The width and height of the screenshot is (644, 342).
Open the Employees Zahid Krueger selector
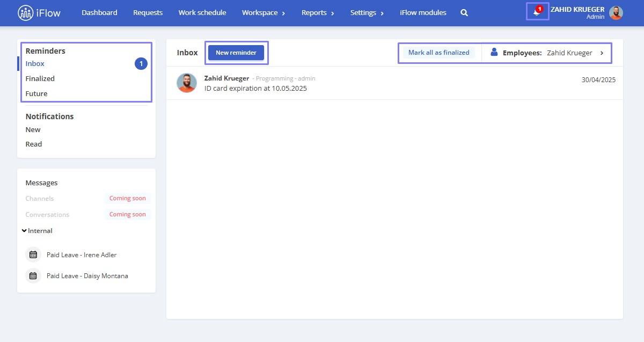coord(547,53)
